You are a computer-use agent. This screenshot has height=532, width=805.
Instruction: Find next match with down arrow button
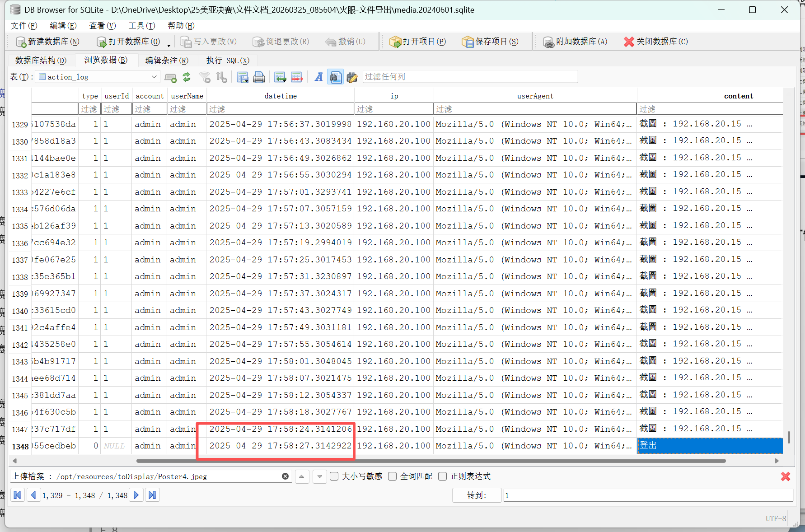tap(320, 476)
